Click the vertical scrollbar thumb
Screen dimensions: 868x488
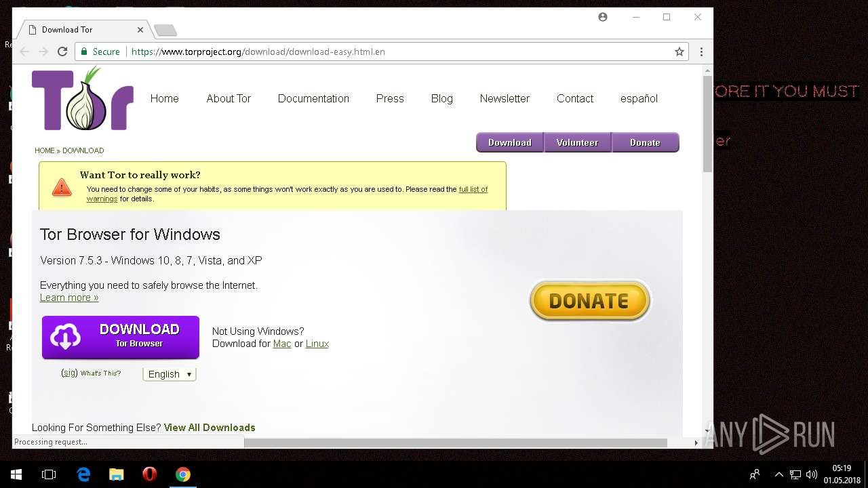pos(707,123)
